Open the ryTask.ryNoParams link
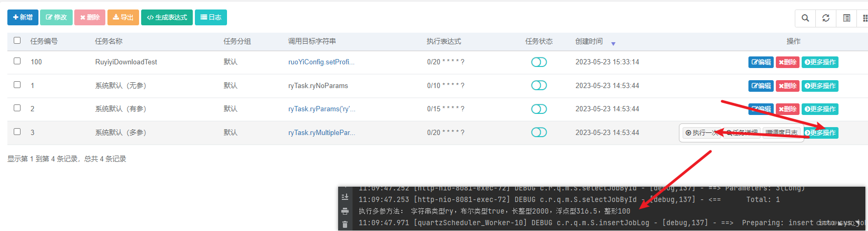Viewport: 868px width, 231px height. (318, 85)
